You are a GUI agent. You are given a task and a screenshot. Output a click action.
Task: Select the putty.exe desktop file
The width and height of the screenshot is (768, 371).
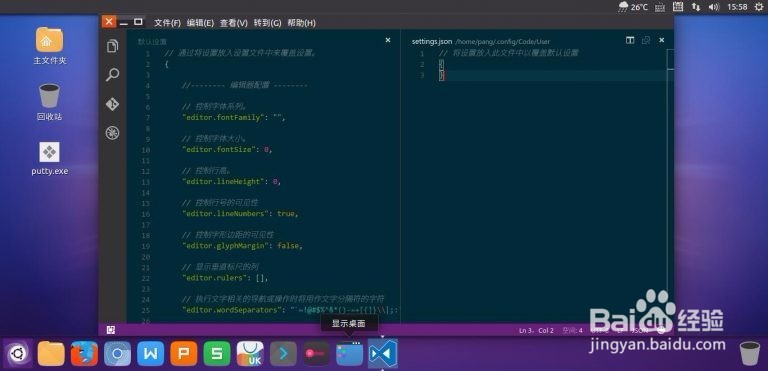click(49, 159)
